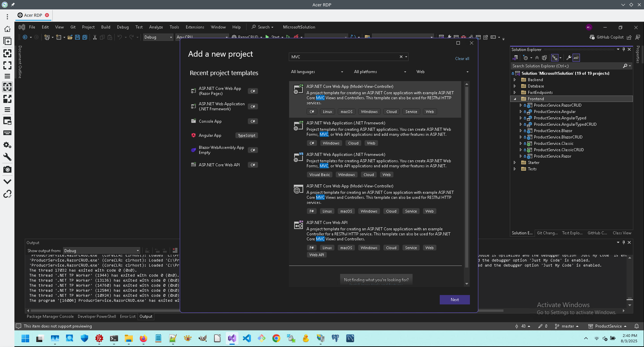Open Google Chrome from the taskbar

[x=276, y=338]
